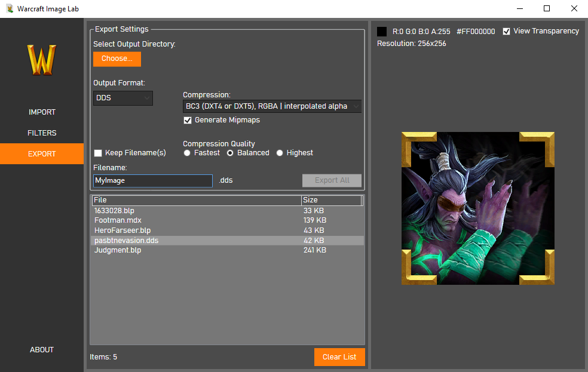This screenshot has width=588, height=372.
Task: Maximize the Warcraft Image Lab window
Action: click(547, 8)
